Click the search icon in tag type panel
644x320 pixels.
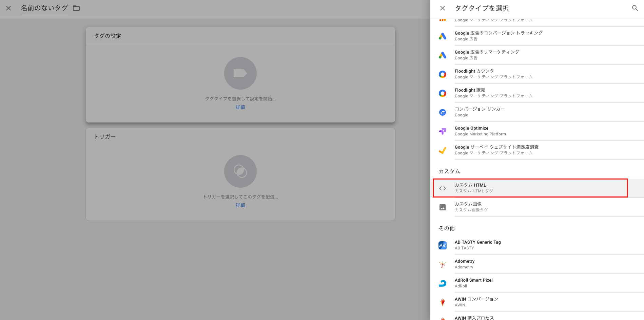pyautogui.click(x=635, y=8)
